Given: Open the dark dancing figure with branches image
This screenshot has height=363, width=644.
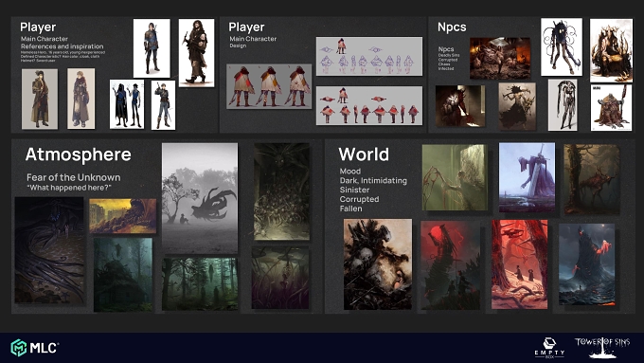Looking at the screenshot, I should (517, 106).
